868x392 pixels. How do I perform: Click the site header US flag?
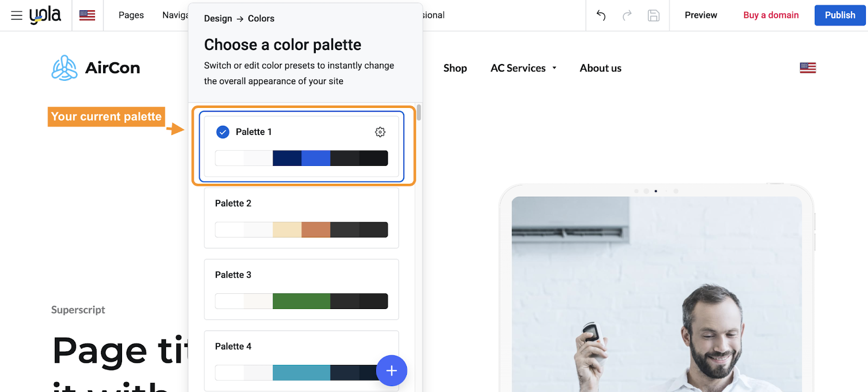(808, 68)
